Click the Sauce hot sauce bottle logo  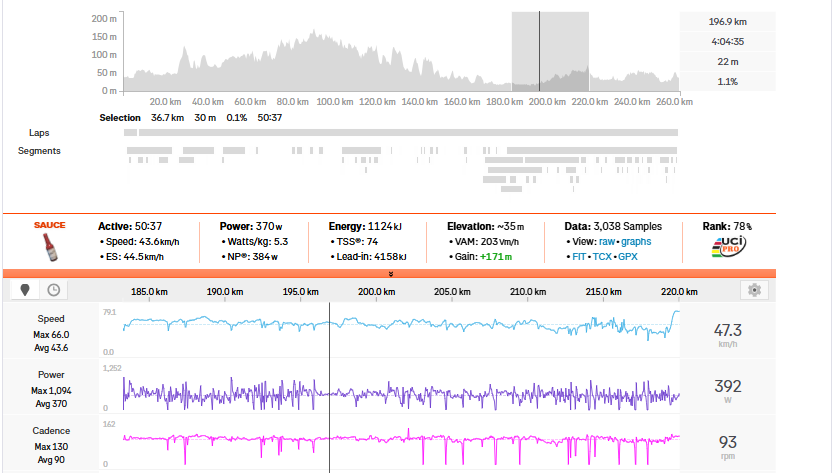[49, 243]
